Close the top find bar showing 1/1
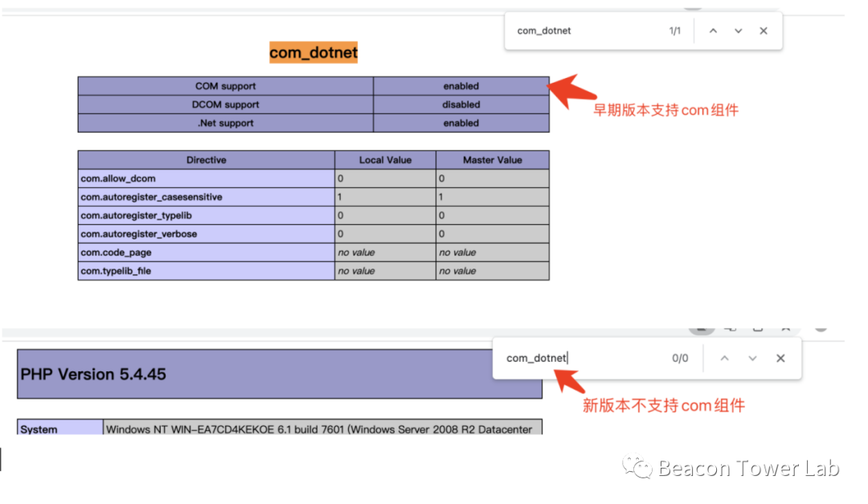This screenshot has height=504, width=868. (x=764, y=31)
